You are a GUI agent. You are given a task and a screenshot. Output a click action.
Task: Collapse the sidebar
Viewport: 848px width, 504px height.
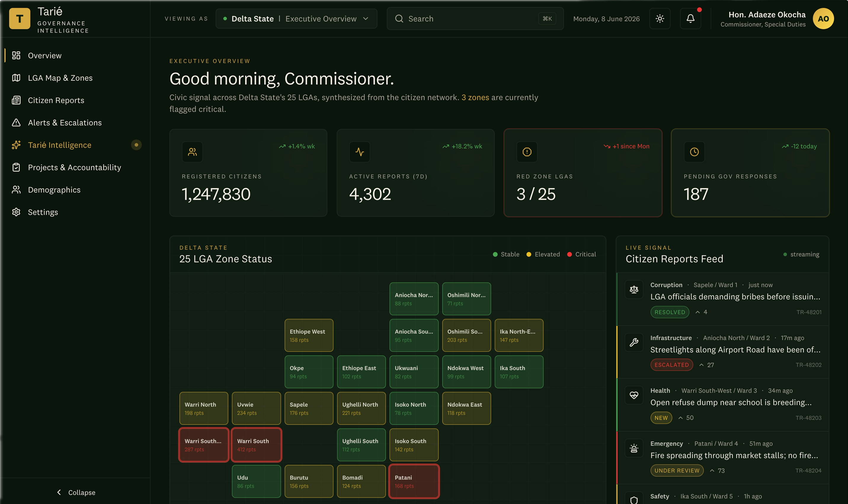tap(76, 492)
